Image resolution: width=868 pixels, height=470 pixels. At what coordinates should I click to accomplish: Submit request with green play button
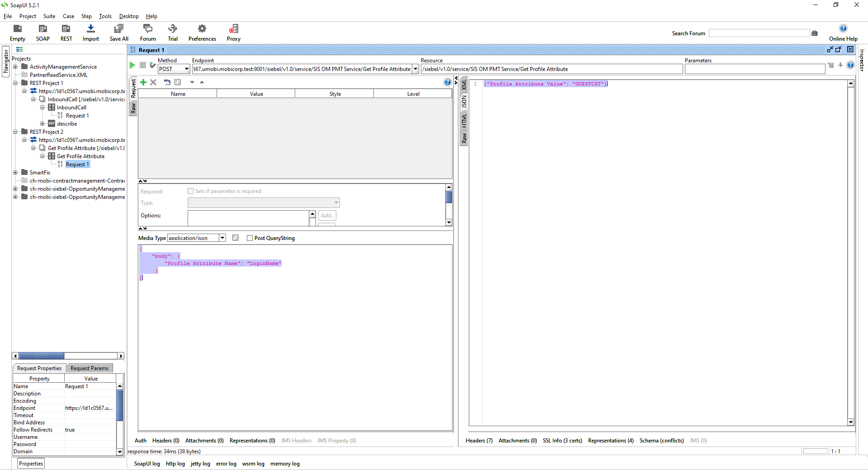tap(132, 65)
